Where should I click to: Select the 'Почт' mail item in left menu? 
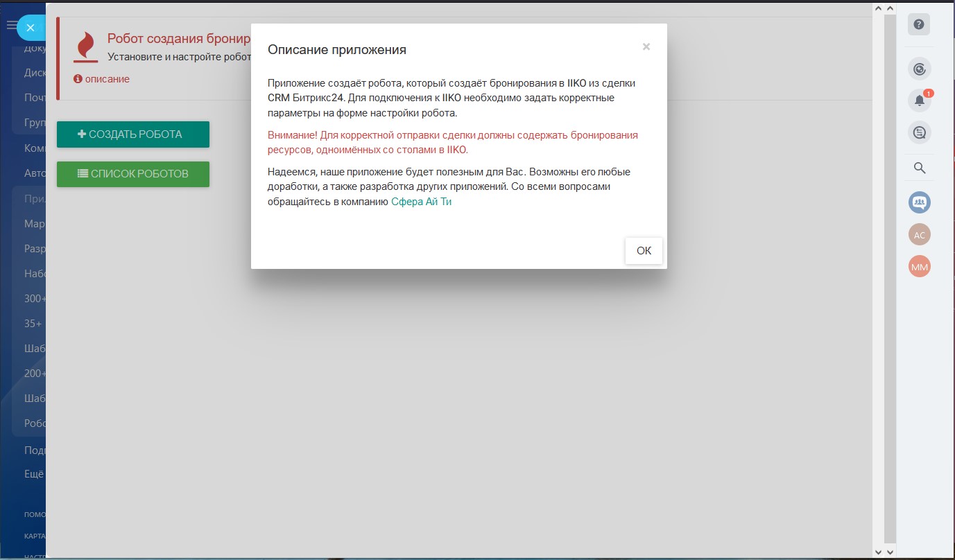click(35, 98)
